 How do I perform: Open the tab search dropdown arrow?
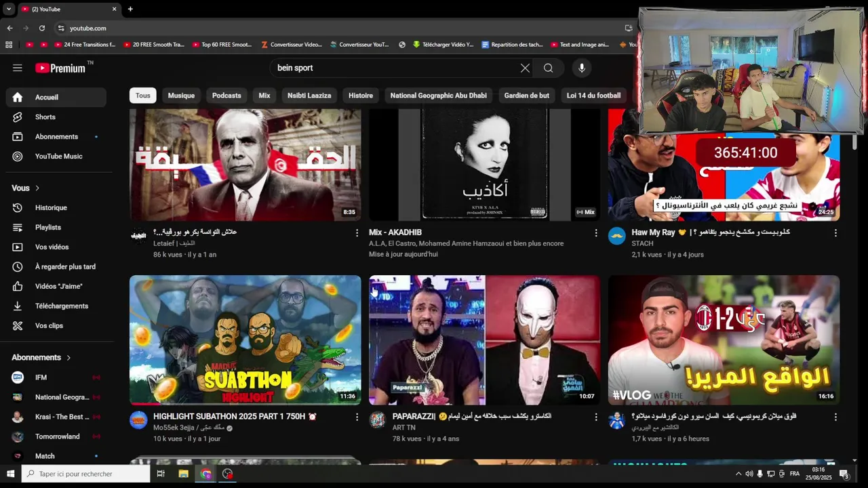(x=8, y=9)
